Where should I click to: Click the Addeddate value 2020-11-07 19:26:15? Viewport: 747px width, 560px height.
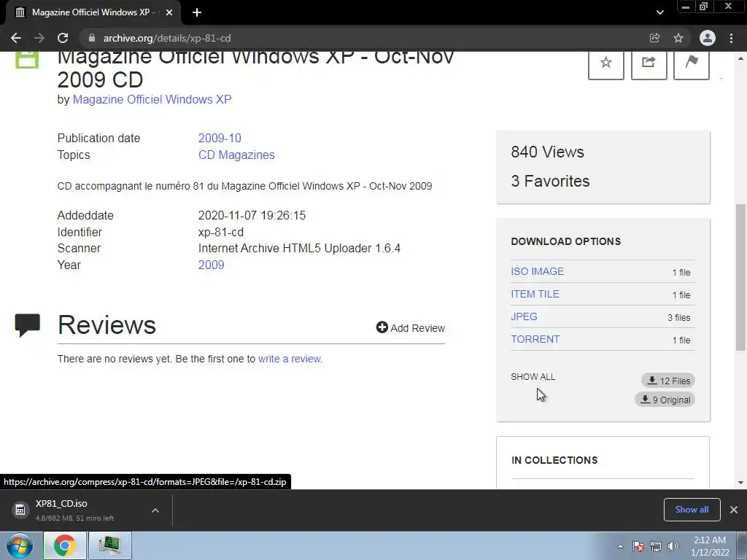(252, 215)
